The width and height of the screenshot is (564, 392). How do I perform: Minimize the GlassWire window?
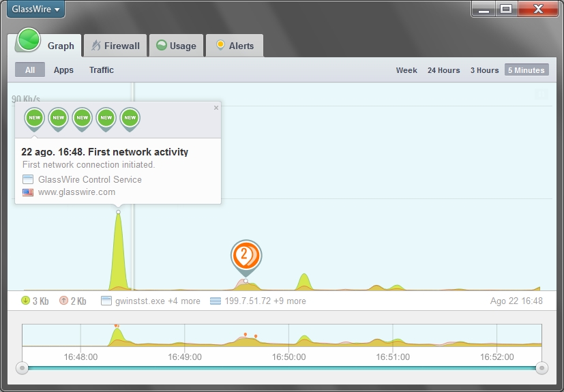(x=484, y=9)
